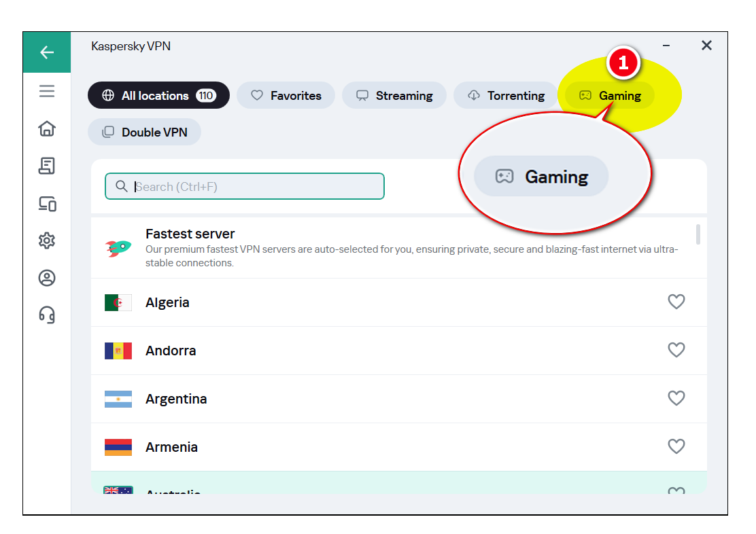Open support via the headset icon

pyautogui.click(x=47, y=315)
